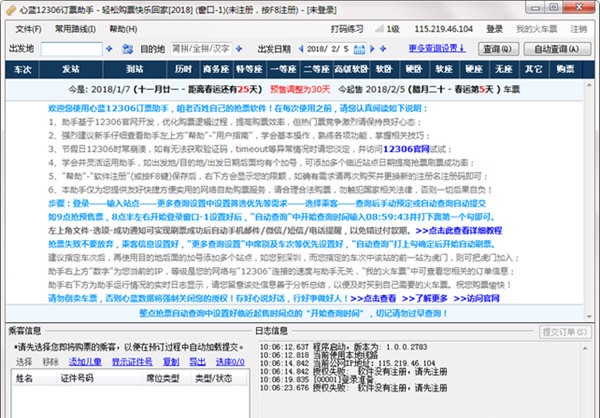Click the >>访问官网 link
Viewport: 600px width, 418px height.
(x=476, y=298)
